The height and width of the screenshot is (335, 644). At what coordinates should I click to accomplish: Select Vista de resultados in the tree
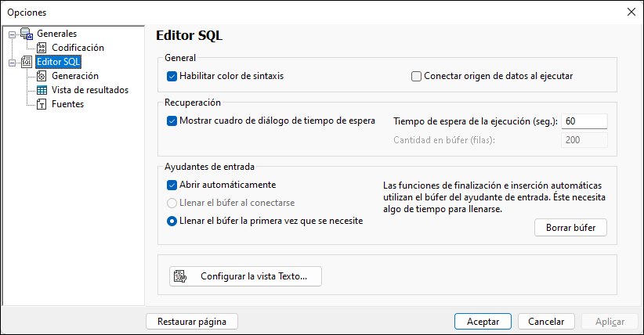pos(89,90)
